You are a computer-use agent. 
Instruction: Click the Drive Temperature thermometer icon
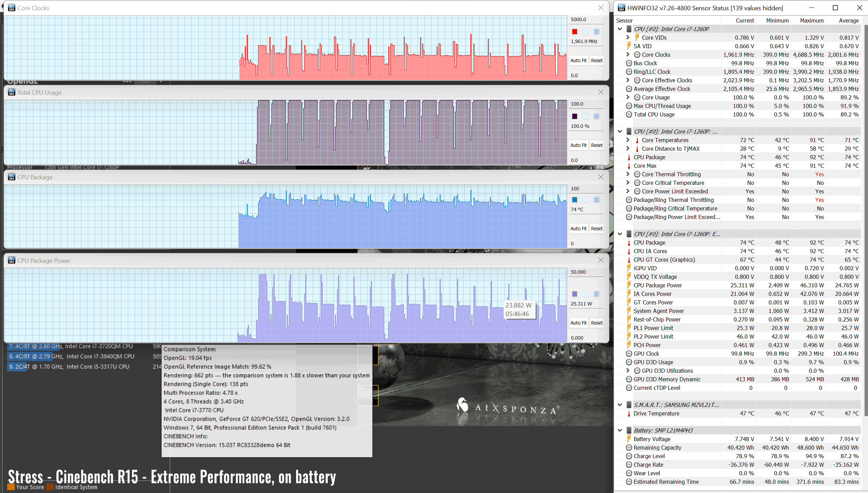coord(629,413)
